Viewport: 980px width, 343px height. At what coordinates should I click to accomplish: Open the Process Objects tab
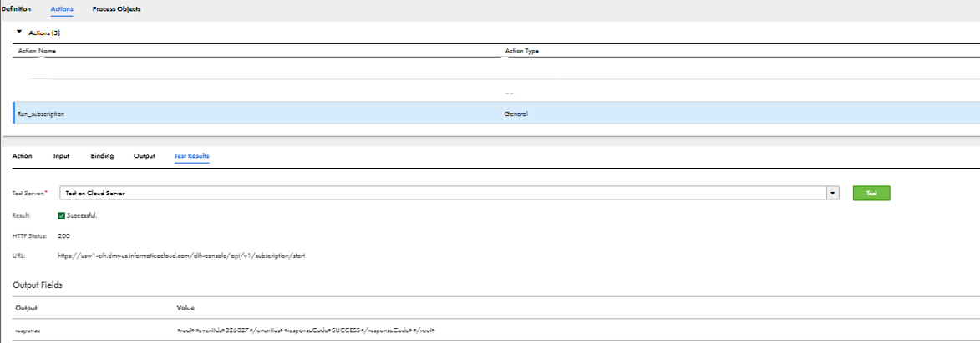pos(116,9)
